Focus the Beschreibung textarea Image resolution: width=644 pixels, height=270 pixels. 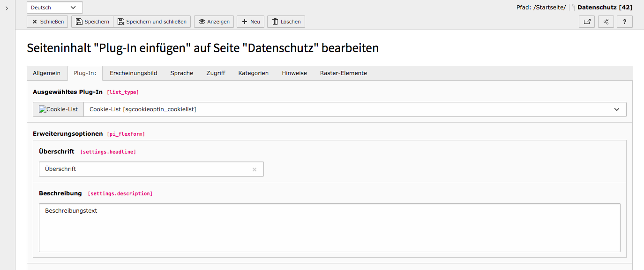329,228
